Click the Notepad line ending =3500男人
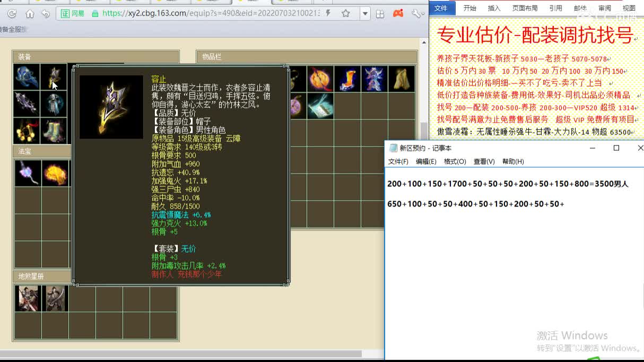This screenshot has width=644, height=362. tap(508, 184)
